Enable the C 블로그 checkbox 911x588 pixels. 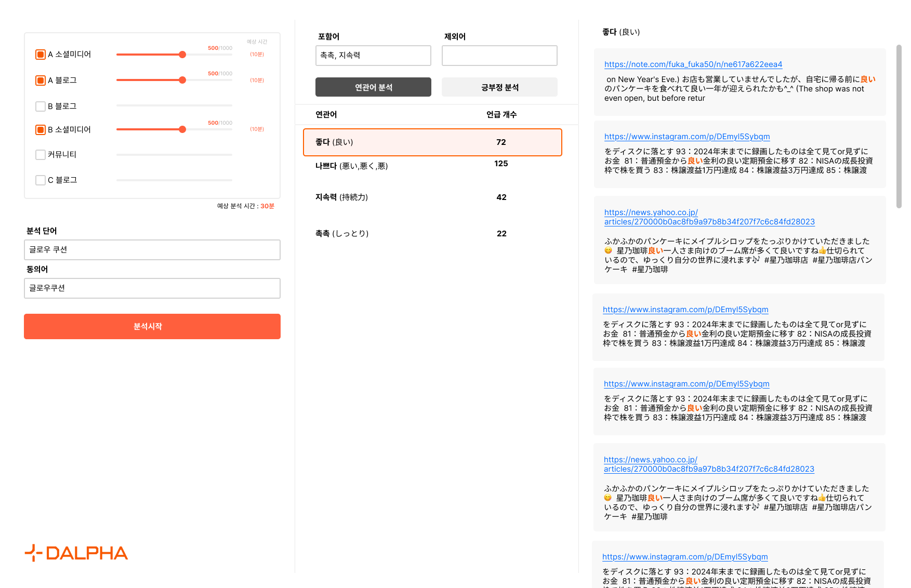click(41, 180)
